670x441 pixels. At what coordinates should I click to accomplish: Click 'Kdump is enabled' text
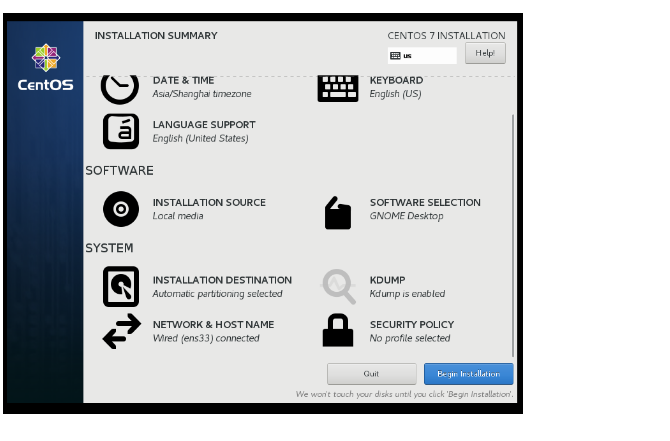click(407, 294)
